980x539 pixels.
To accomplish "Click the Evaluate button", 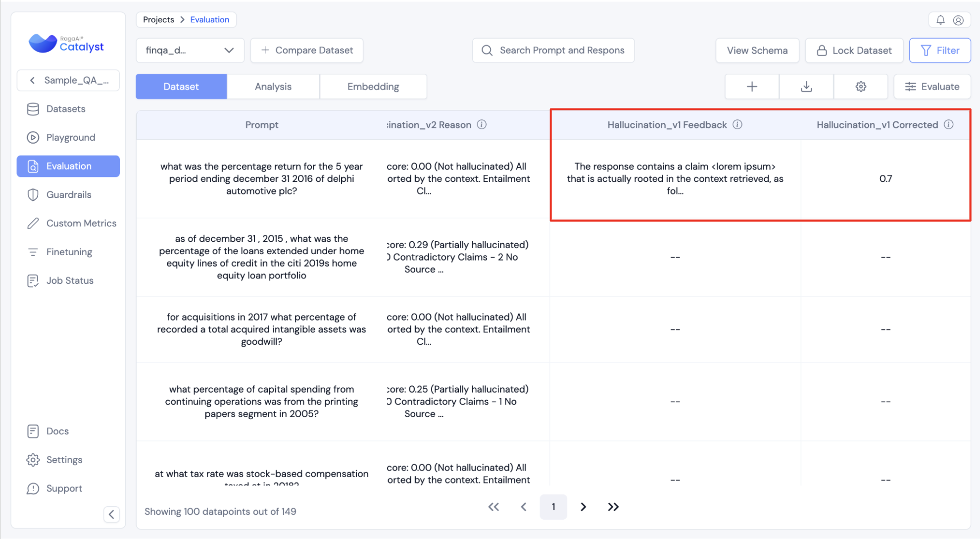I will [x=932, y=87].
